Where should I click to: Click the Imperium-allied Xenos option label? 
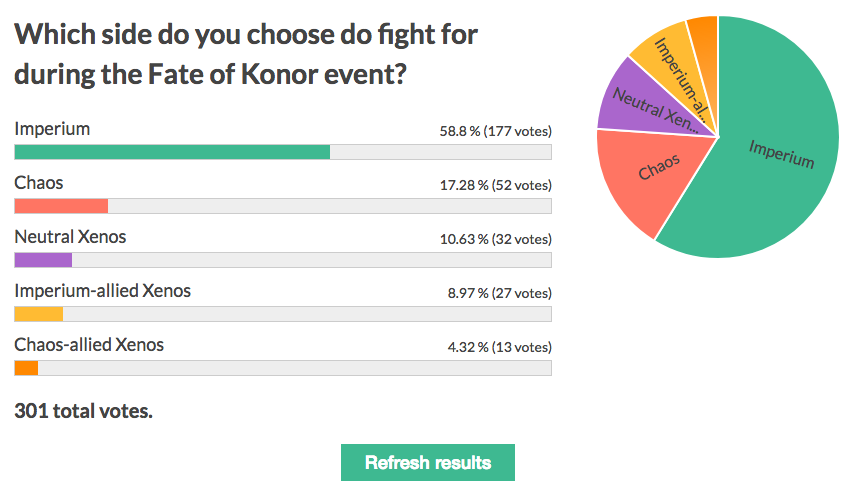point(102,291)
